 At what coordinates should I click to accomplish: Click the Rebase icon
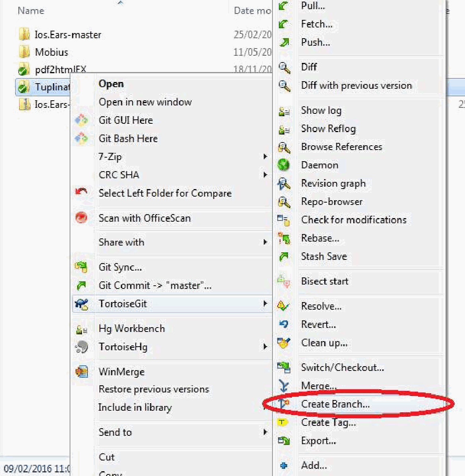point(284,238)
